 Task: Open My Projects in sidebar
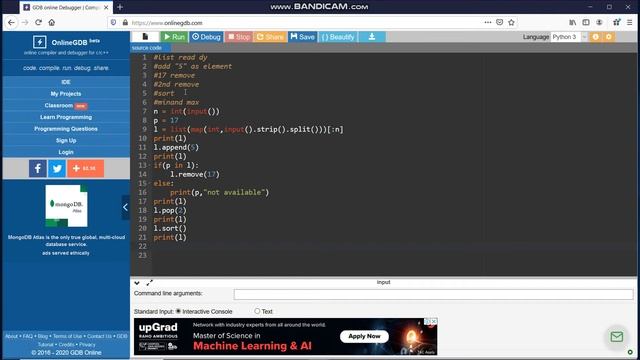click(66, 94)
